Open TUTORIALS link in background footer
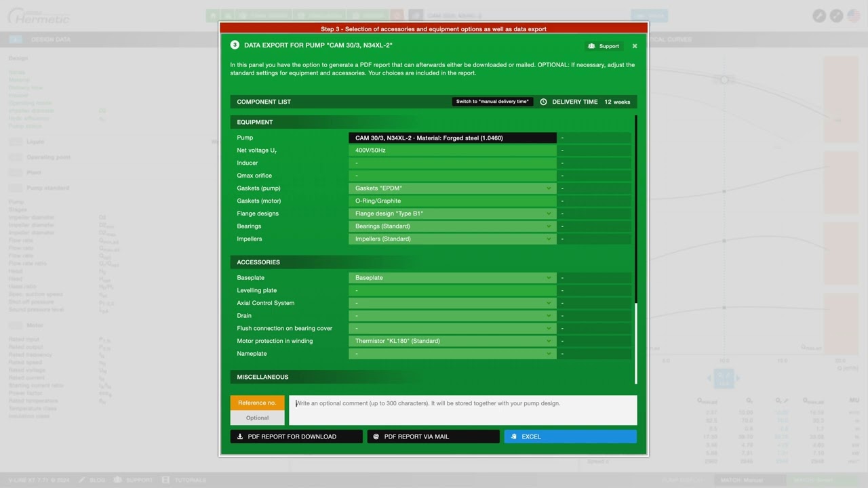 [184, 480]
